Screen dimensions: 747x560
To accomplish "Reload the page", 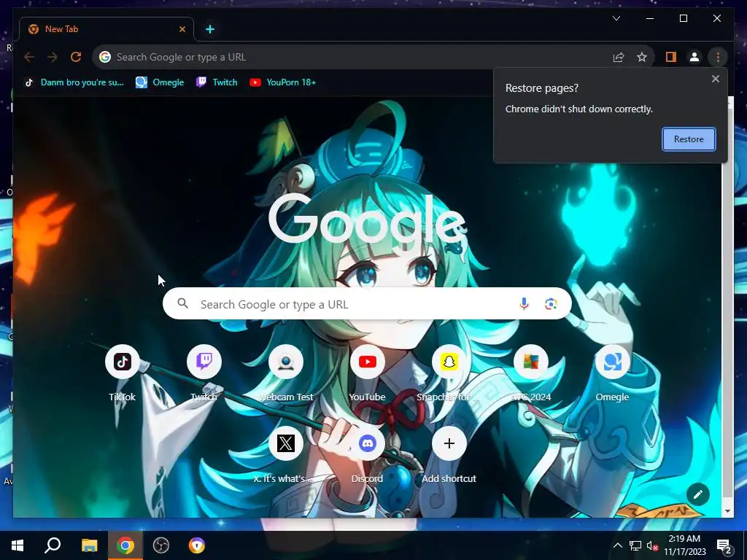I will click(x=76, y=57).
